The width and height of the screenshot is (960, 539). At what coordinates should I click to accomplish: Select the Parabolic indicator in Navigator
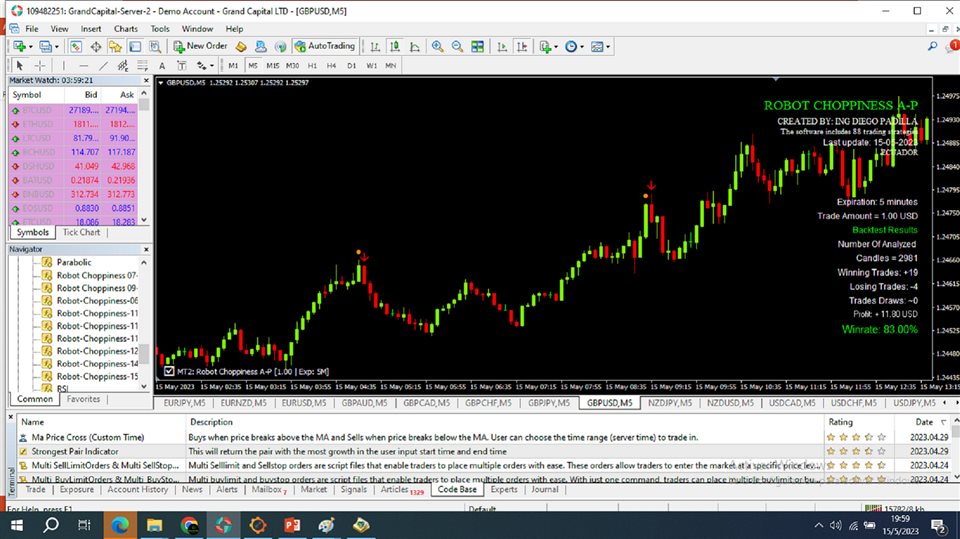coord(67,262)
